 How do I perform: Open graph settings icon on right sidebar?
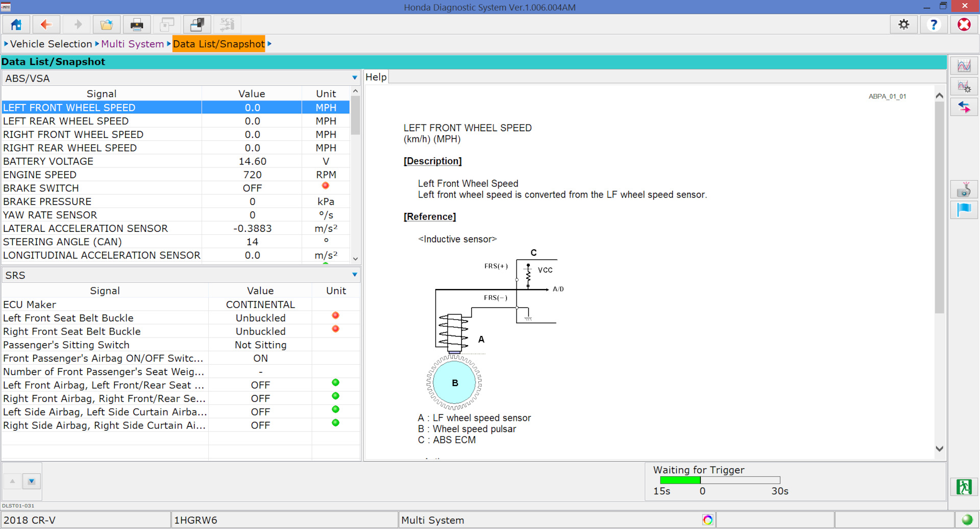pyautogui.click(x=964, y=86)
